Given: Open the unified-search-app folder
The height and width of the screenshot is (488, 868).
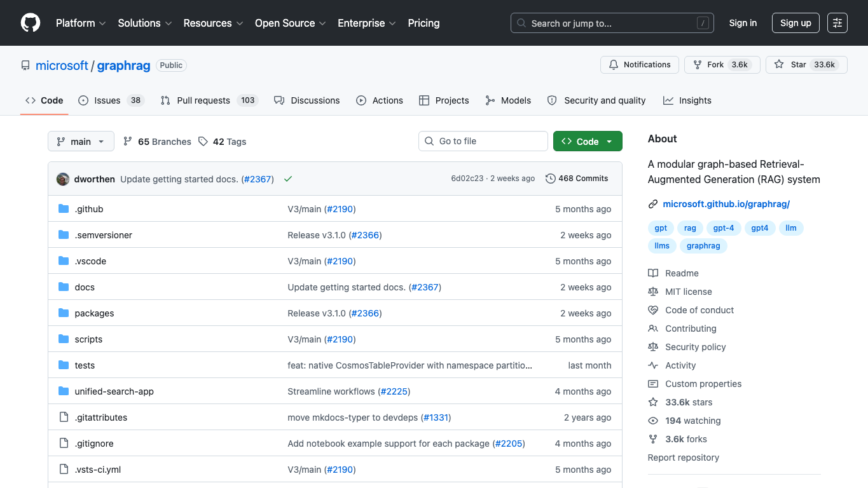Looking at the screenshot, I should tap(114, 391).
